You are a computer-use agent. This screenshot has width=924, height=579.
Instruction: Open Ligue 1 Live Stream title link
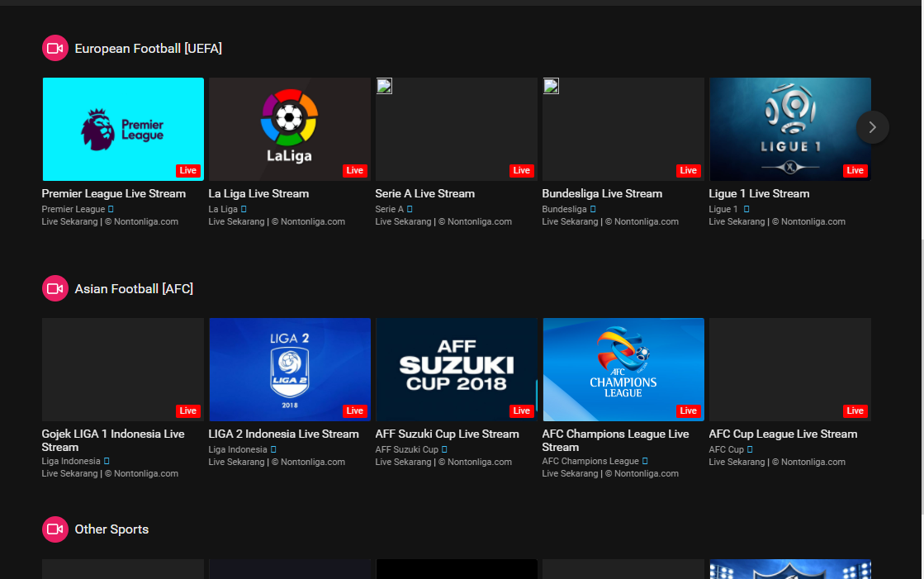pos(759,193)
